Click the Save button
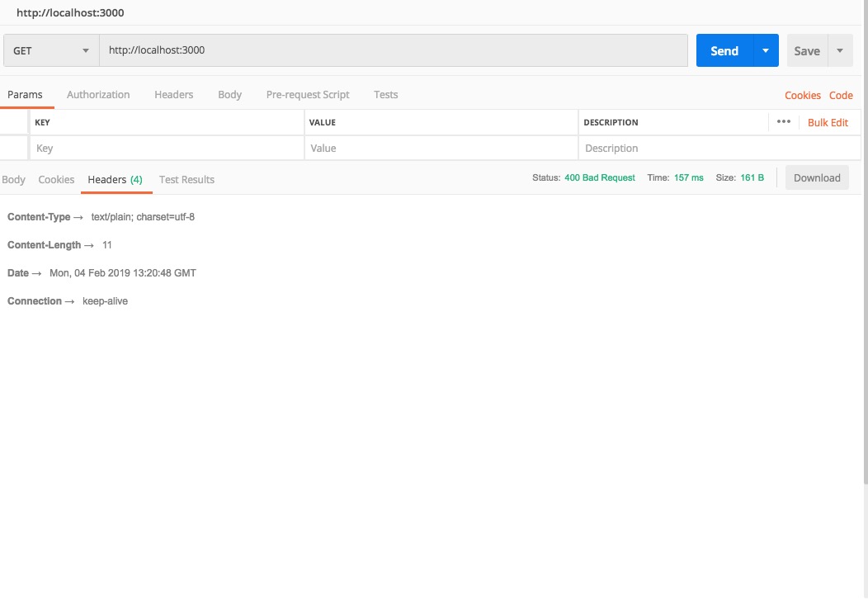The height and width of the screenshot is (600, 868). 806,50
